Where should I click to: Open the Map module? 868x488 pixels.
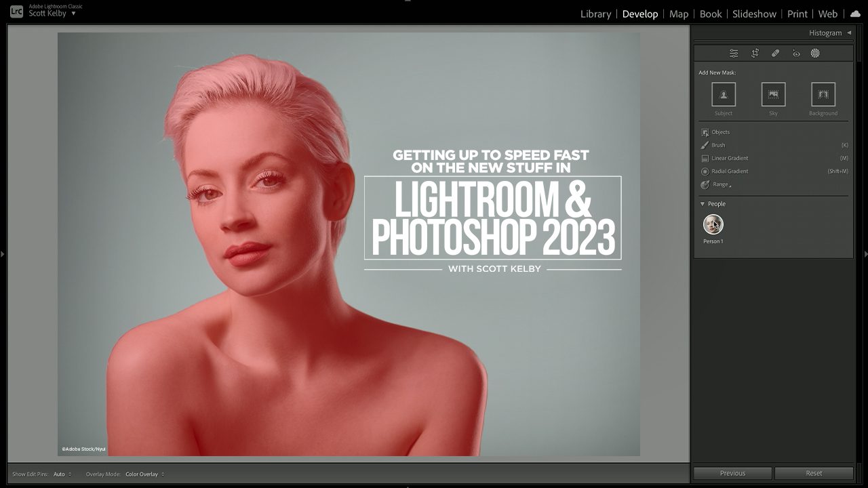tap(679, 14)
